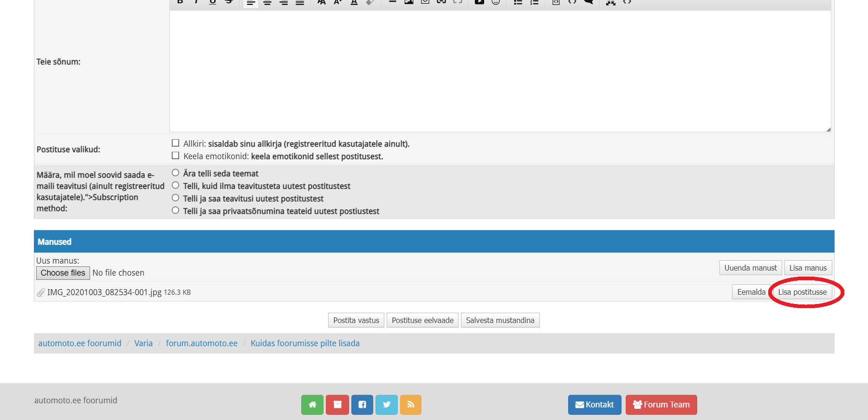Screen dimensions: 868x420
Task: Open the Twitter icon link
Action: point(387,405)
